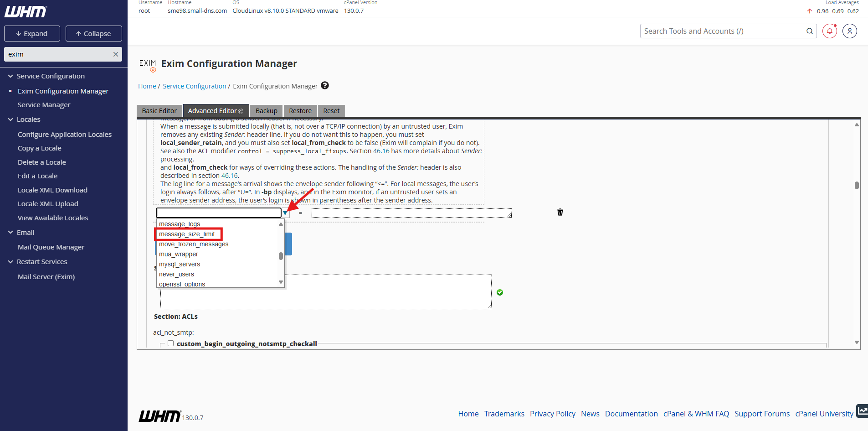868x431 pixels.
Task: Open Edit a Locale
Action: click(37, 176)
